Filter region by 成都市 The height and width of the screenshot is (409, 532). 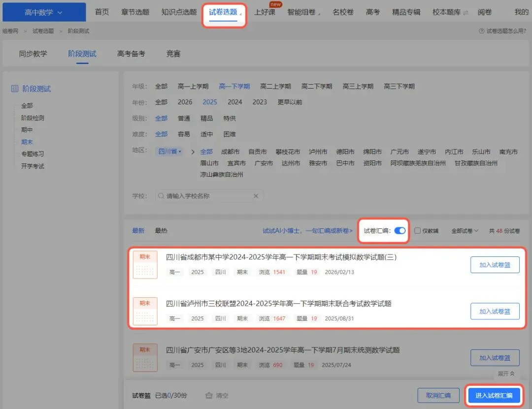point(230,152)
